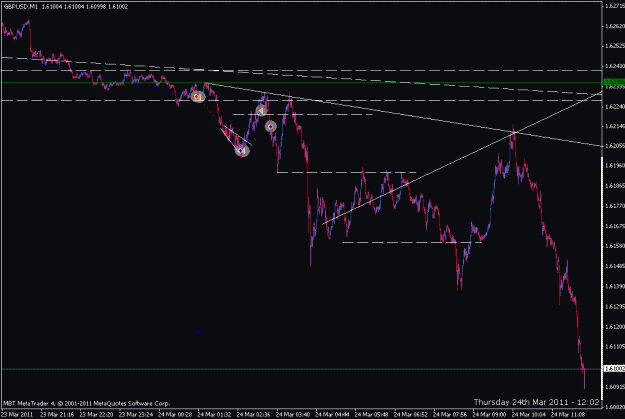The width and height of the screenshot is (625, 419).
Task: Click the '24 Mar 01:32' time axis label
Action: pos(214,415)
